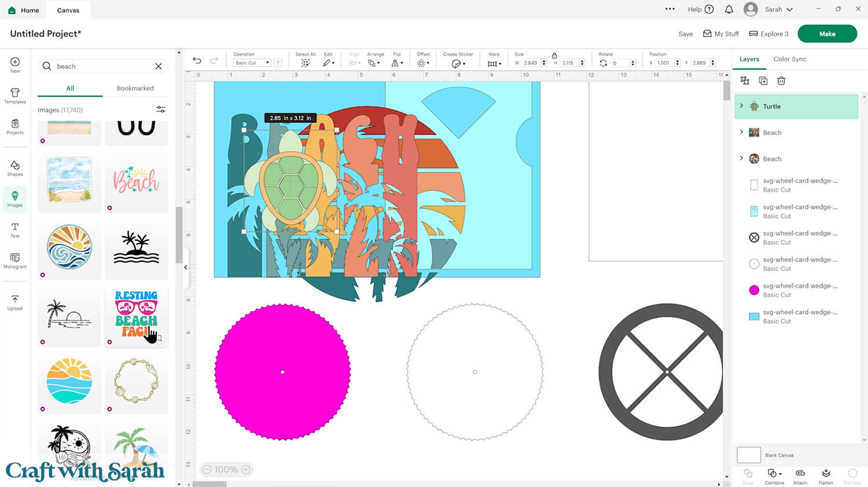868x487 pixels.
Task: Open the Operation Basic Cut dropdown
Action: coord(252,63)
